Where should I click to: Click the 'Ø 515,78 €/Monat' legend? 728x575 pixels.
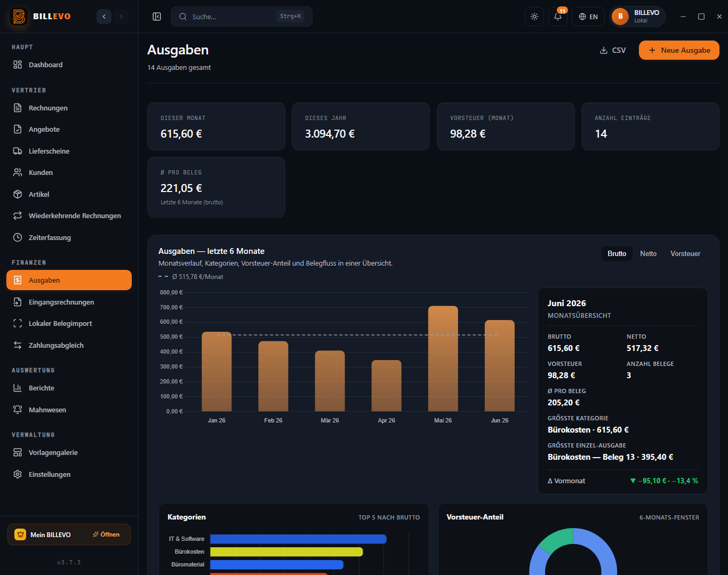point(191,277)
